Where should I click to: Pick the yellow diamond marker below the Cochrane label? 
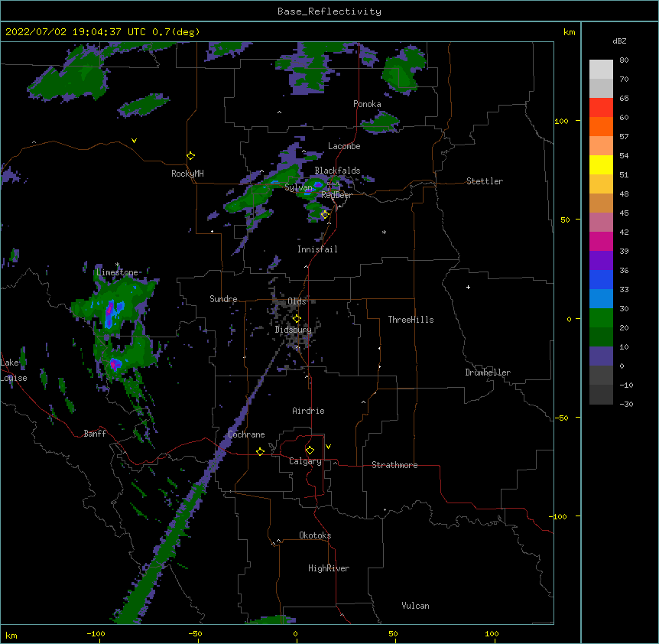[x=260, y=451]
